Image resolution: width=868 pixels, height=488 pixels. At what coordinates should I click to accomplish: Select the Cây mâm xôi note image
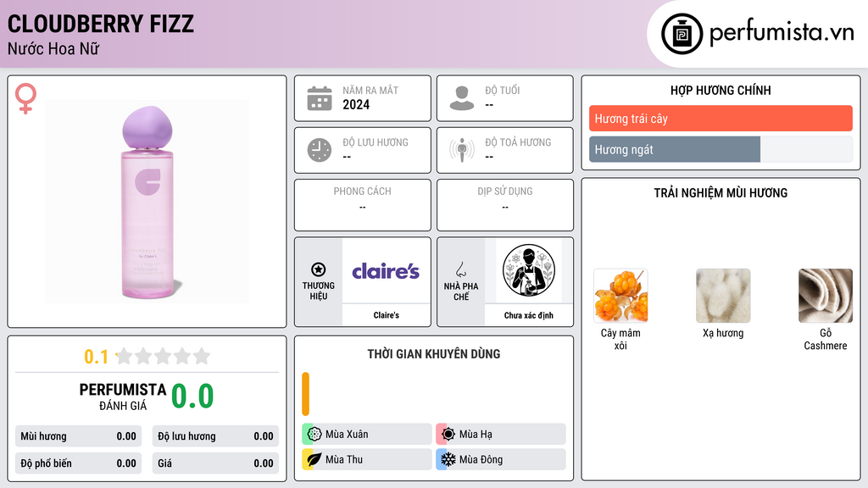pyautogui.click(x=620, y=296)
